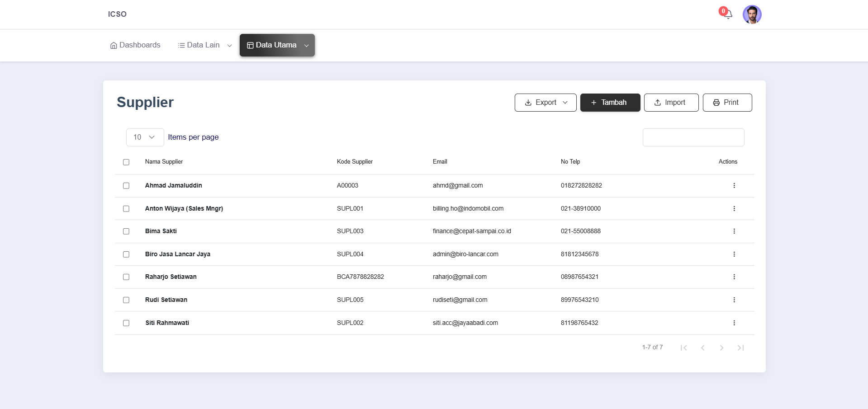Viewport: 868px width, 409px height.
Task: Select the Anton Wijaya row checkbox
Action: pos(126,209)
